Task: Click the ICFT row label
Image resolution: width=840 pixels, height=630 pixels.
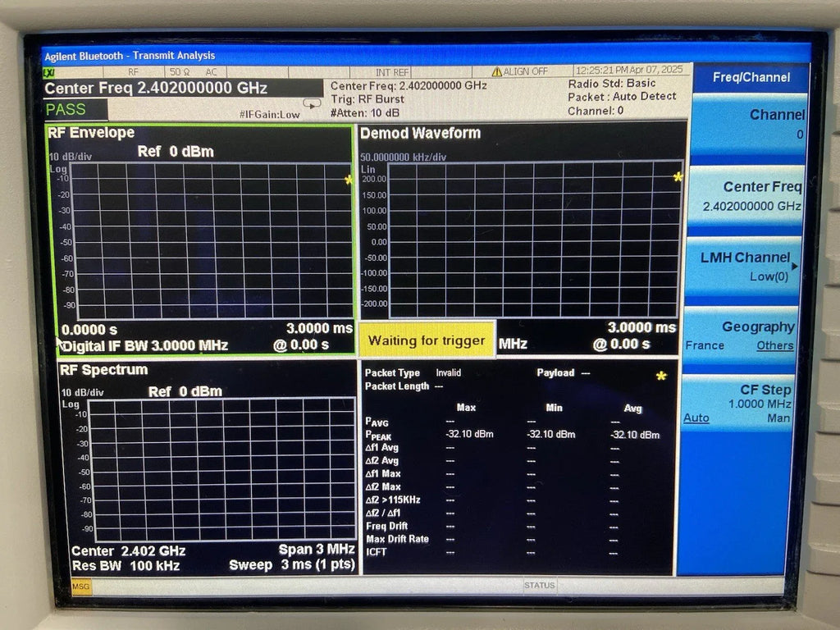Action: (x=376, y=552)
